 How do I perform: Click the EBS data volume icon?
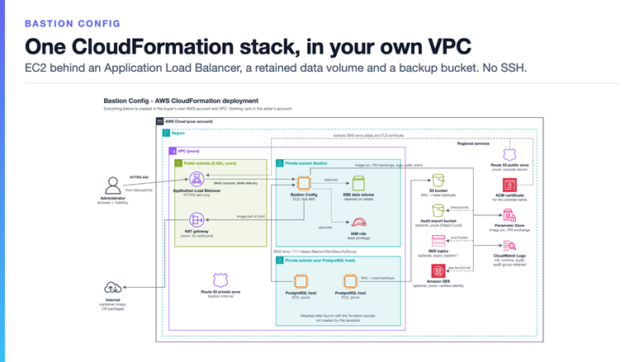(x=358, y=183)
